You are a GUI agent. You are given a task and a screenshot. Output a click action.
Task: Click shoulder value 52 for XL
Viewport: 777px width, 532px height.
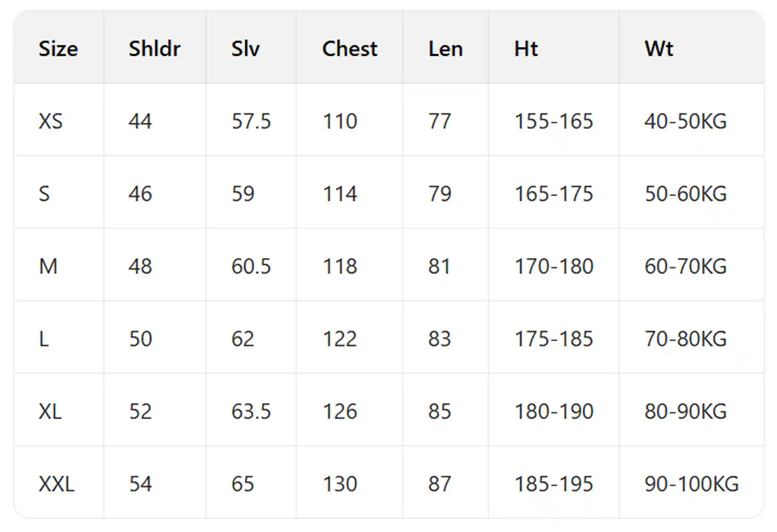pos(140,412)
